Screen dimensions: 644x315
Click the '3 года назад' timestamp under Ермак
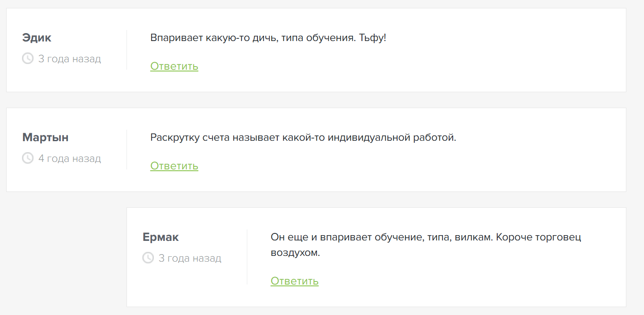(x=190, y=258)
